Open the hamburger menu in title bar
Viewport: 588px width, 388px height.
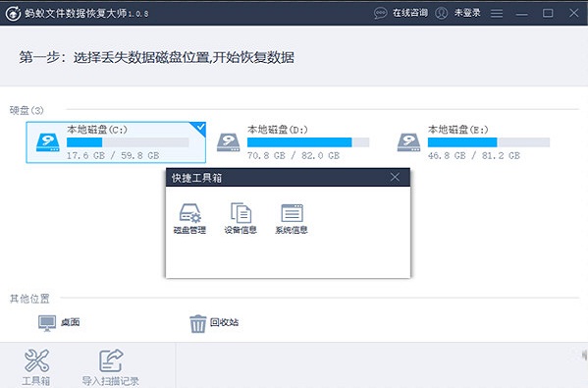pos(497,14)
